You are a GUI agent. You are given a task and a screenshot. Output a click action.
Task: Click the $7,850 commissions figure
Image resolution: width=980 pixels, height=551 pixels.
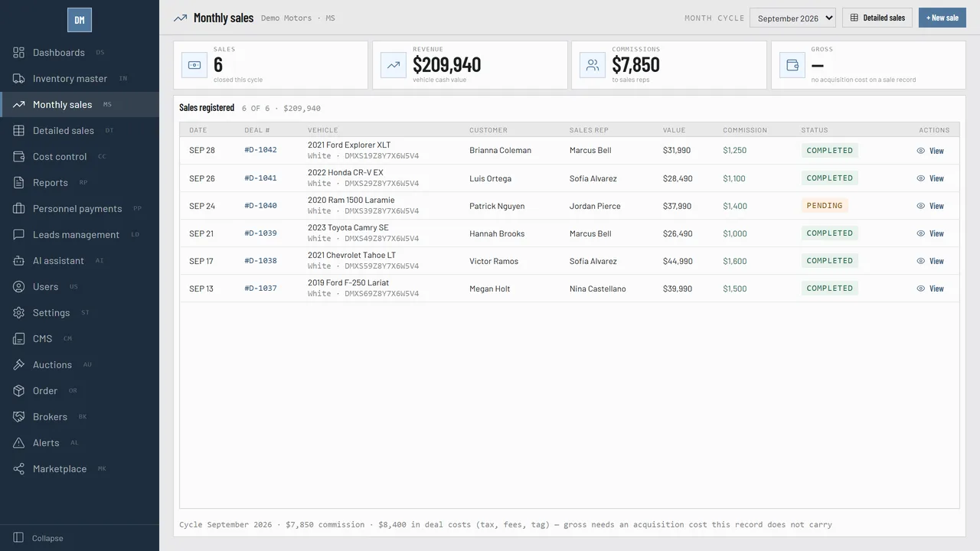click(635, 65)
